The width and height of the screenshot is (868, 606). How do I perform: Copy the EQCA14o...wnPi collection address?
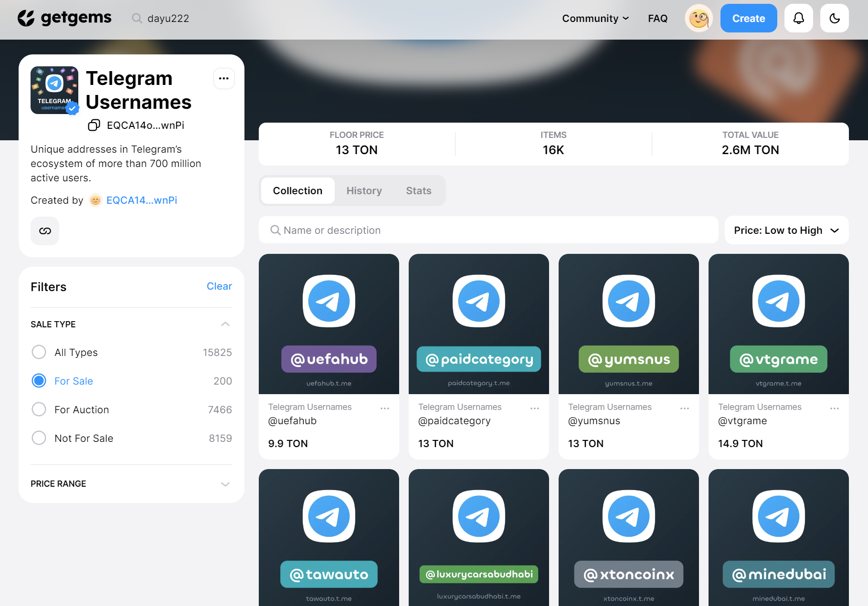[94, 125]
